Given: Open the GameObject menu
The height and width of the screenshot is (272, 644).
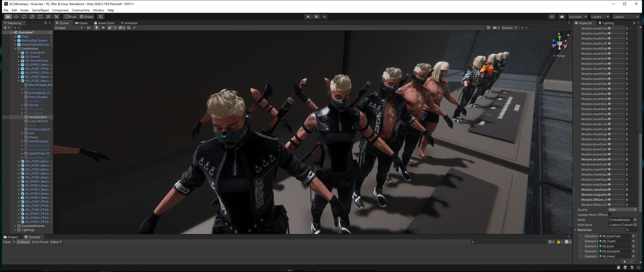Looking at the screenshot, I should (x=40, y=10).
